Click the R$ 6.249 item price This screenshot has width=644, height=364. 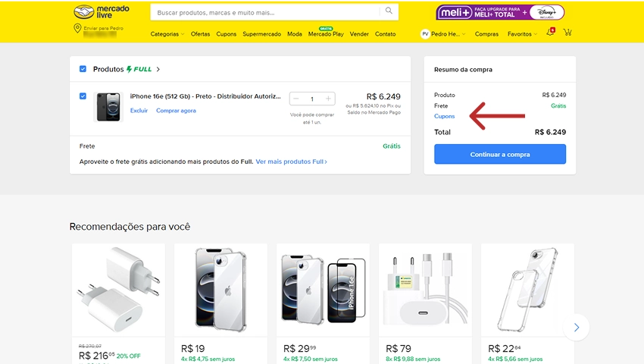[383, 96]
